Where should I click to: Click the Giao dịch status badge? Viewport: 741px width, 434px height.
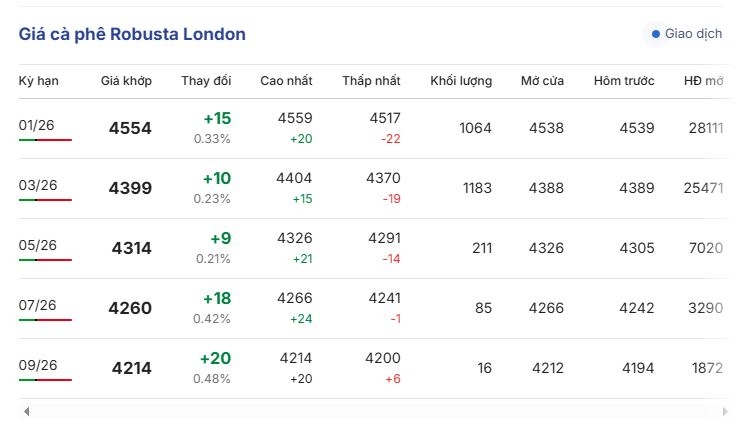687,34
